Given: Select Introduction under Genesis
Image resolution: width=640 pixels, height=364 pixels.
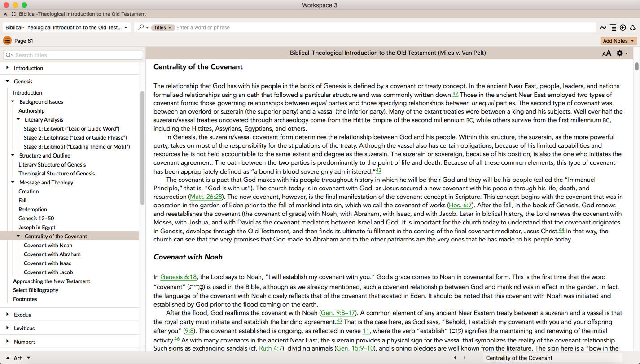Looking at the screenshot, I should [x=27, y=92].
